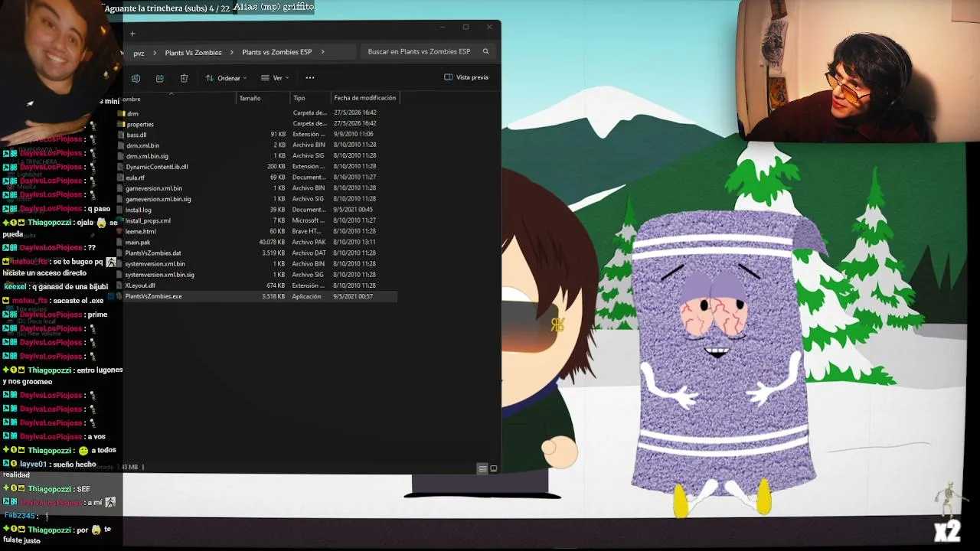The width and height of the screenshot is (980, 551).
Task: Click the Archivo DAT type cell
Action: [309, 253]
